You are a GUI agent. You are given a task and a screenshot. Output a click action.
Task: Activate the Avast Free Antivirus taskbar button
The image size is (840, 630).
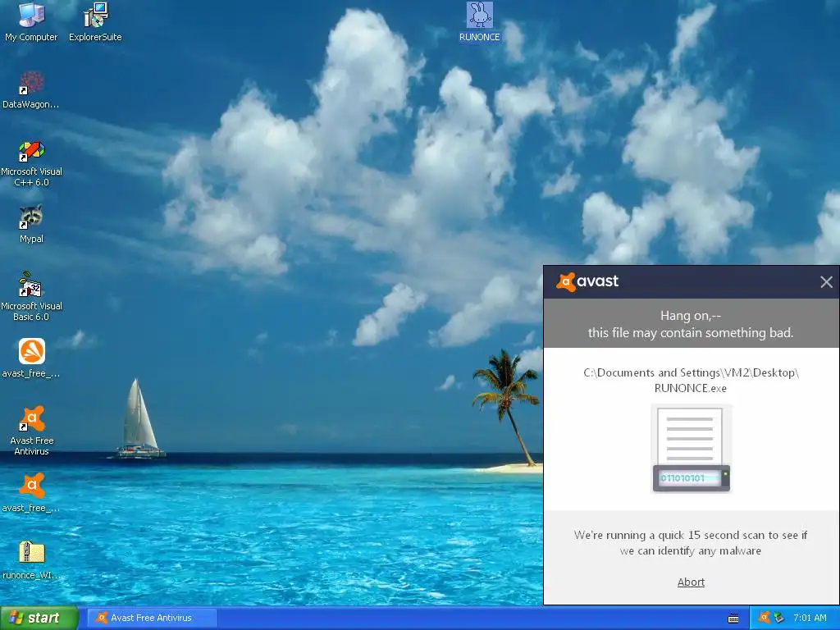[x=152, y=618]
